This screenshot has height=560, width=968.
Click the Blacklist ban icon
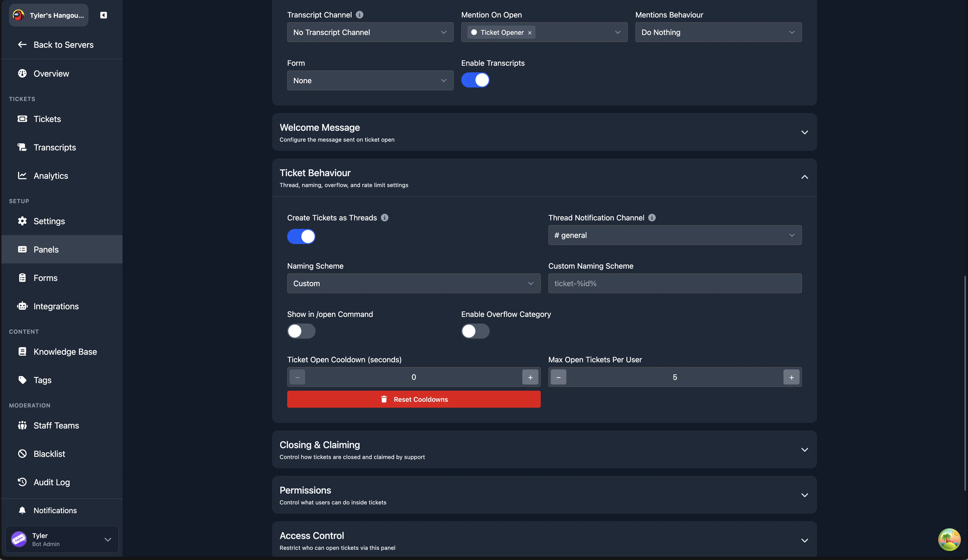22,454
